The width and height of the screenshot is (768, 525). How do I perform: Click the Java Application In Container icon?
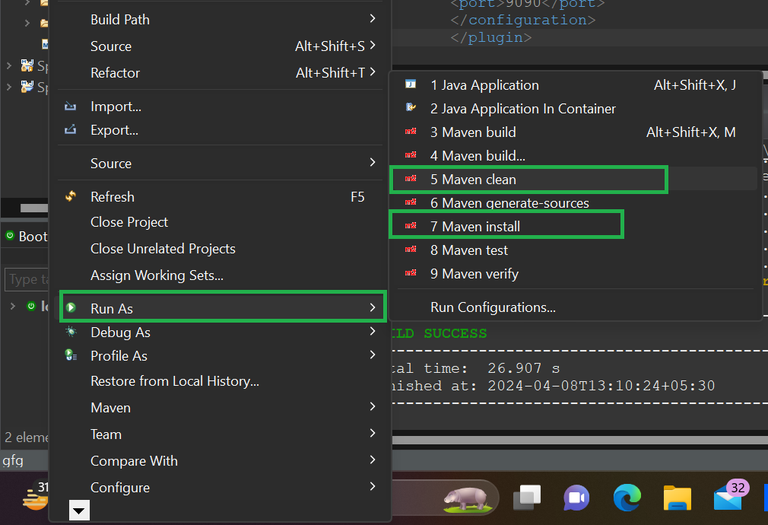coord(410,108)
